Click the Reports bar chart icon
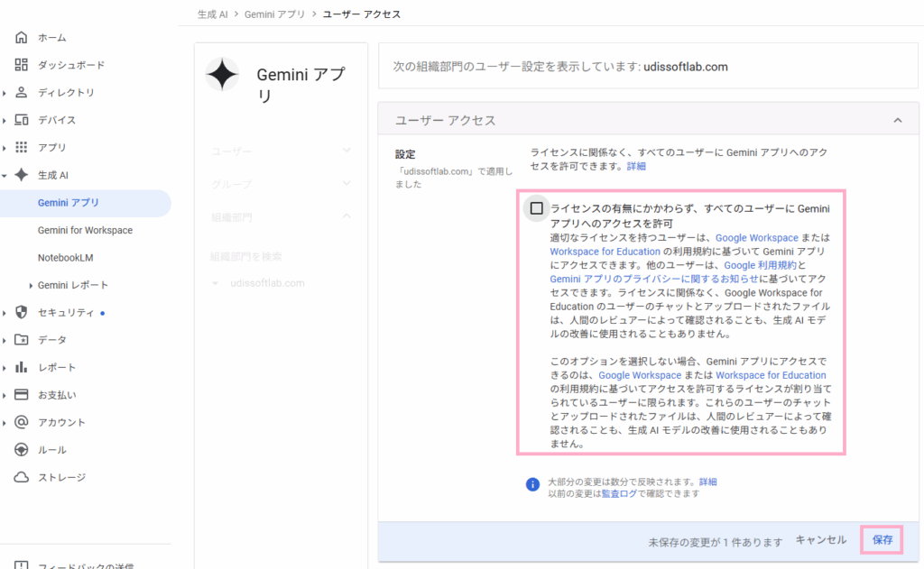 point(22,367)
